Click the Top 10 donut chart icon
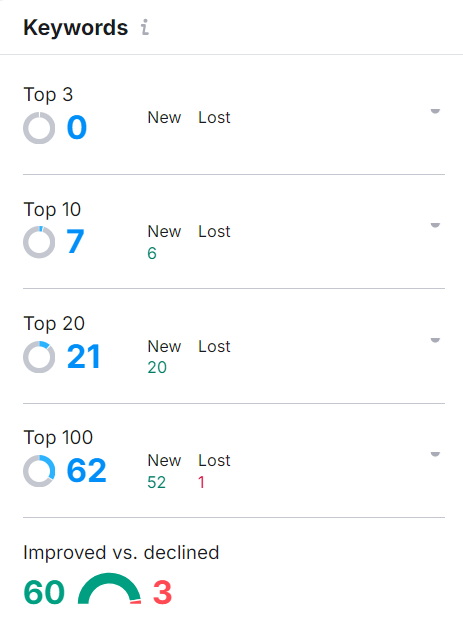463x637 pixels. coord(39,242)
